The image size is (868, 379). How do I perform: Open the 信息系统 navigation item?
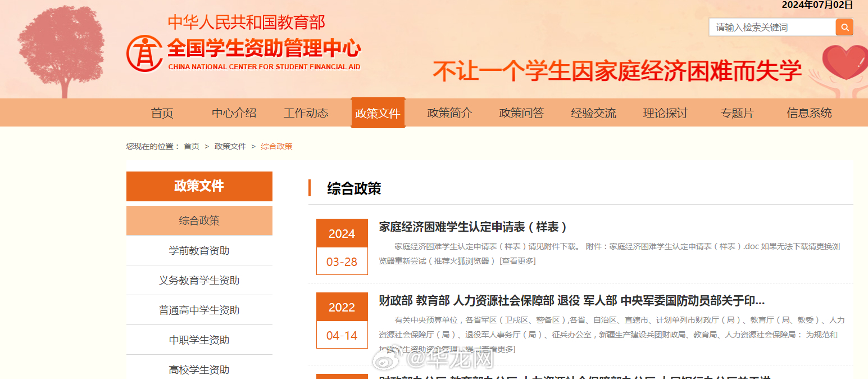(x=810, y=113)
